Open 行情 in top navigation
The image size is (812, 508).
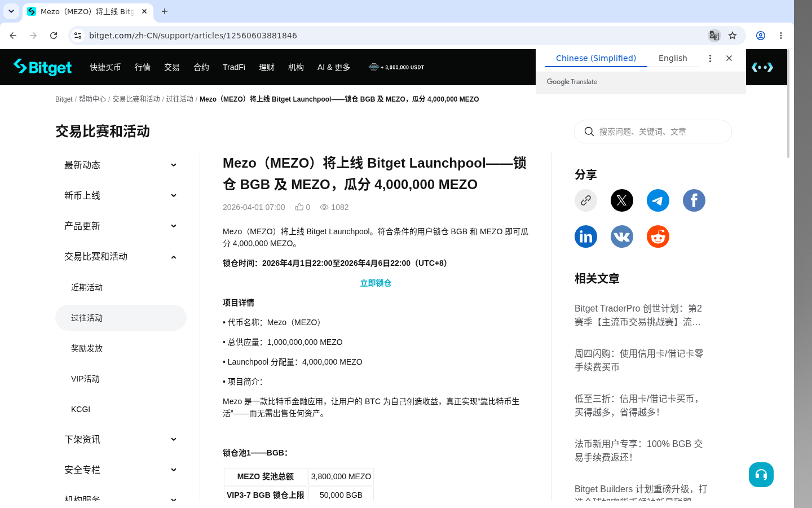coord(143,67)
